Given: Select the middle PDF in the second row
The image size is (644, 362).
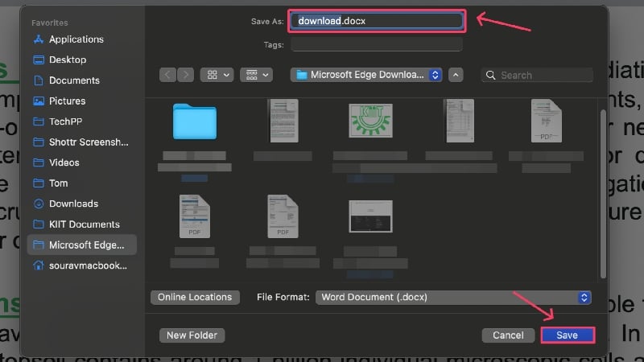Looking at the screenshot, I should (283, 216).
